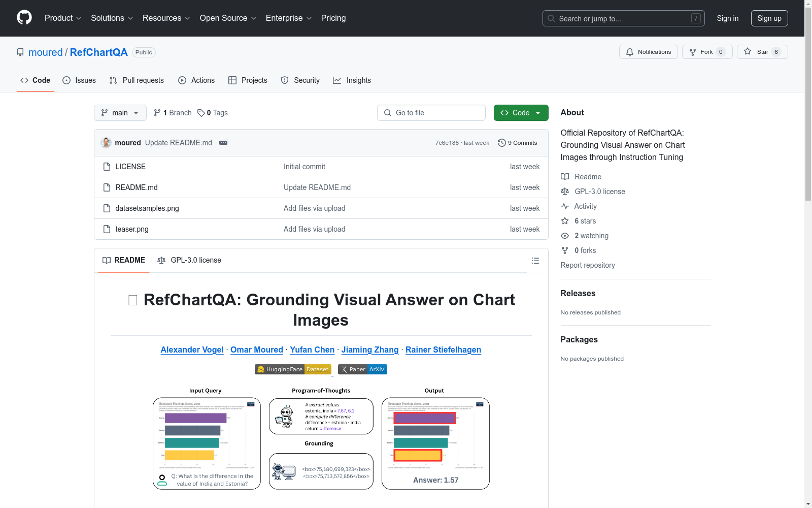Viewport: 812px width, 508px height.
Task: Click the Input Query chart thumbnail
Action: (x=207, y=443)
